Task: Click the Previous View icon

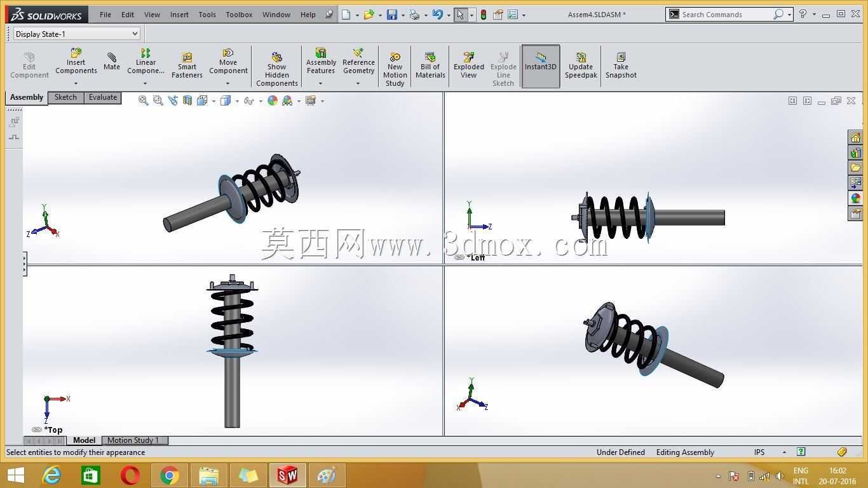Action: 173,100
